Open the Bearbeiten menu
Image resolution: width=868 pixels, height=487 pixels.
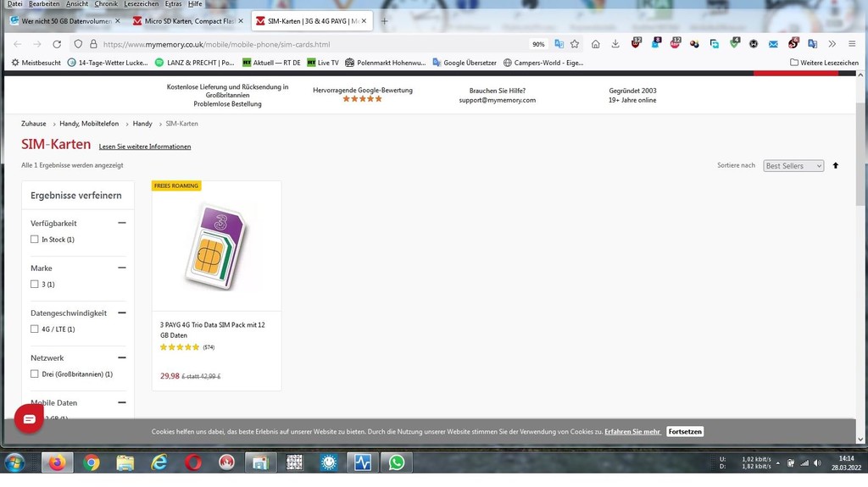pos(44,4)
